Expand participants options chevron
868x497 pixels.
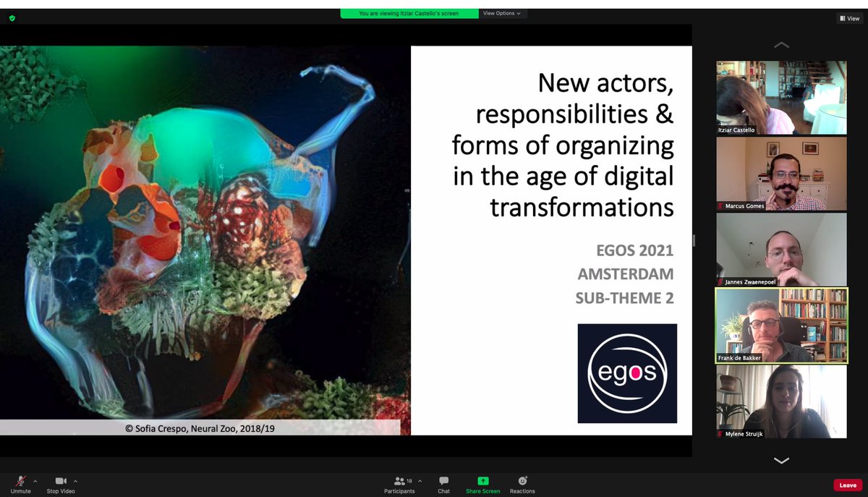[x=420, y=480]
